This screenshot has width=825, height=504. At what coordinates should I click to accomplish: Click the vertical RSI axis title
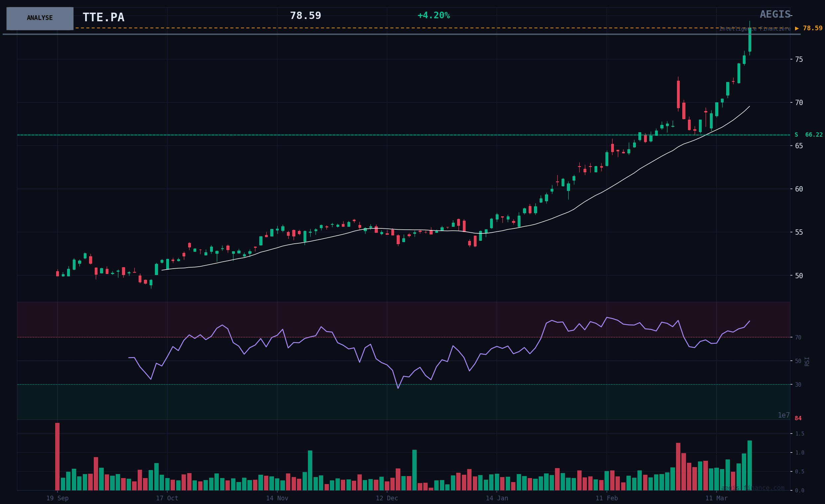click(x=807, y=361)
